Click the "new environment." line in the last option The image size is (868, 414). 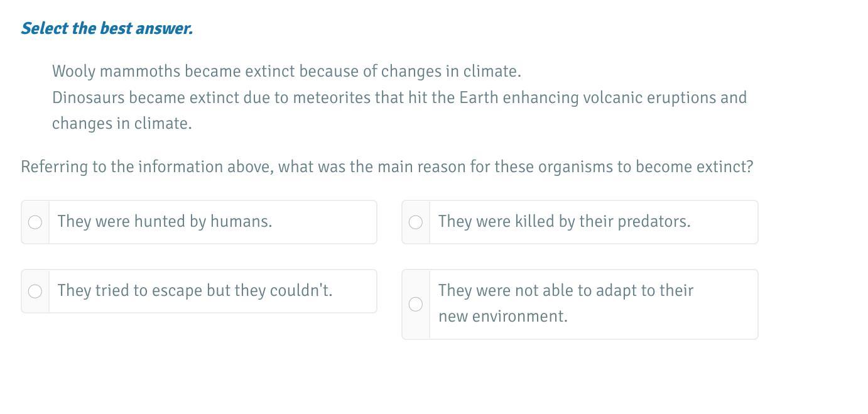502,317
